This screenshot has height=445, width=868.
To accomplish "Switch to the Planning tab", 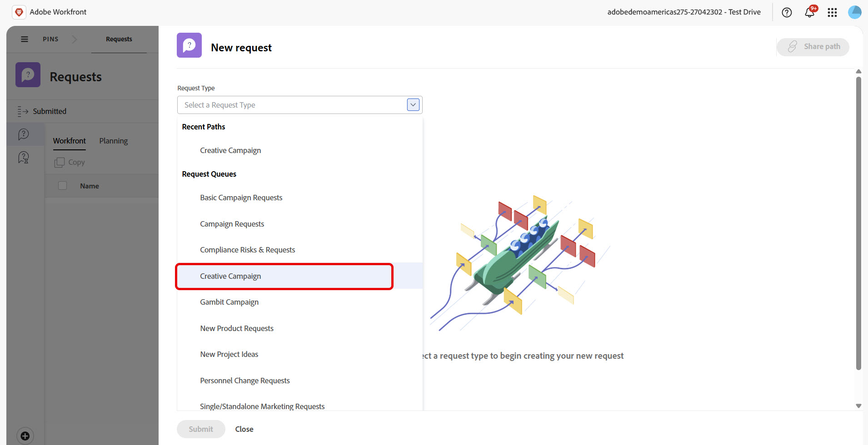I will tap(114, 141).
